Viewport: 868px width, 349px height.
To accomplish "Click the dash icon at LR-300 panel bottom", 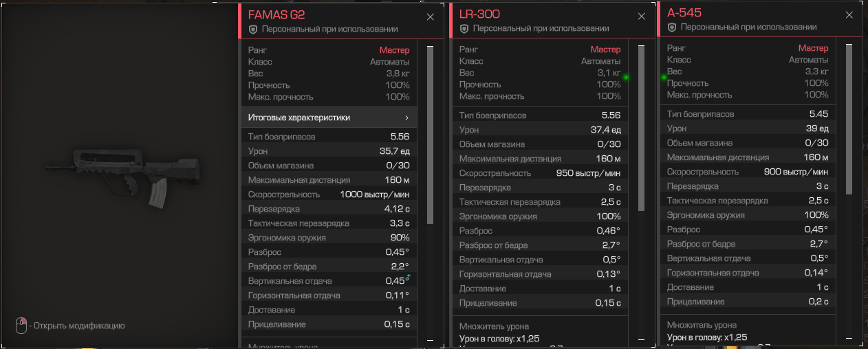I will tap(642, 339).
